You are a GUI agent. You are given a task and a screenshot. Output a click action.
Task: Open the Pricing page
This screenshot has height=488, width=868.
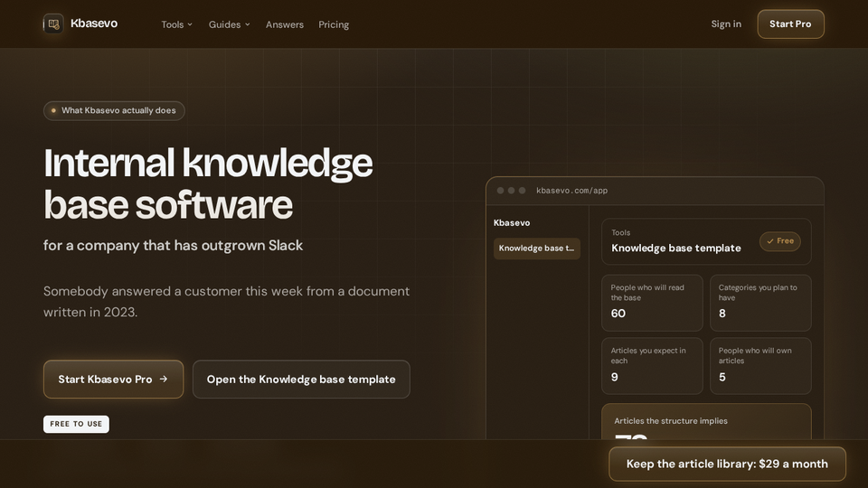pos(334,24)
